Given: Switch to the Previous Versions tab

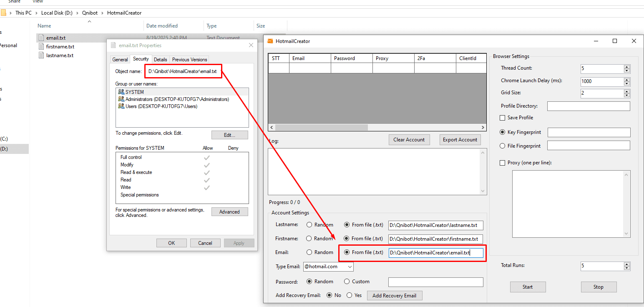Looking at the screenshot, I should point(189,60).
